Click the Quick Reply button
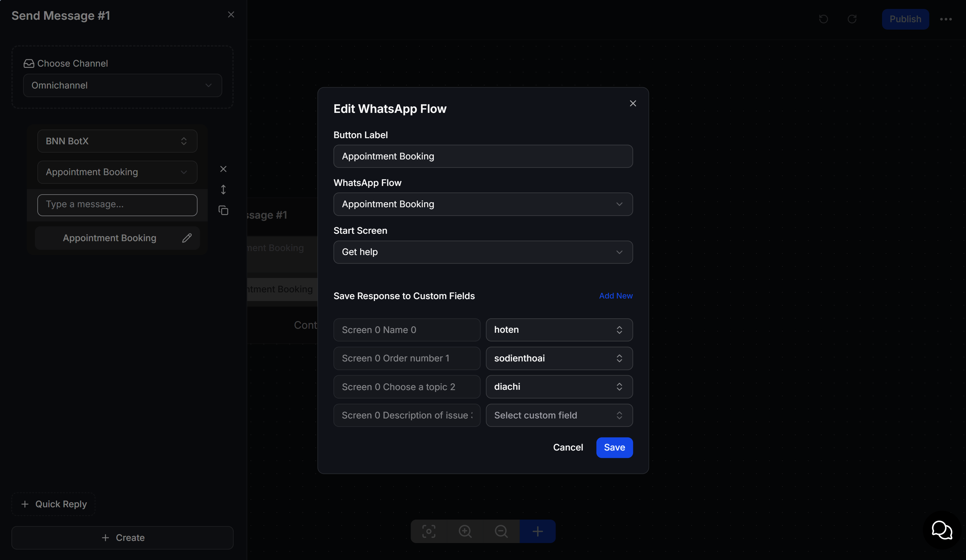This screenshot has width=966, height=560. coord(53,504)
